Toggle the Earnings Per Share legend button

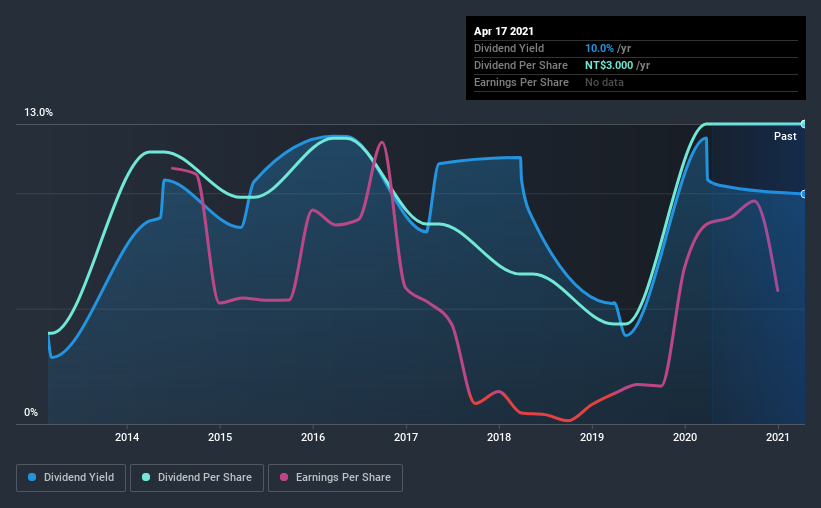point(335,478)
